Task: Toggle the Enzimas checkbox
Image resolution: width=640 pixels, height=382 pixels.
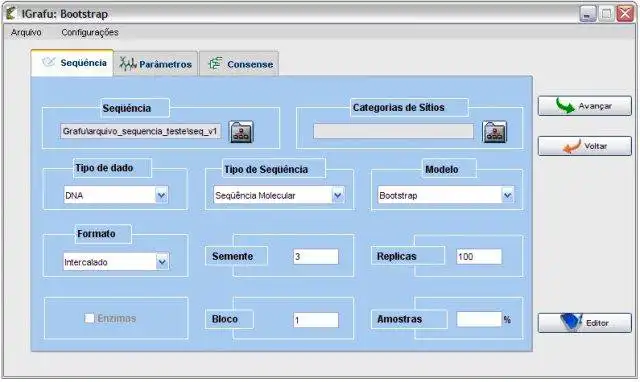Action: click(x=89, y=318)
